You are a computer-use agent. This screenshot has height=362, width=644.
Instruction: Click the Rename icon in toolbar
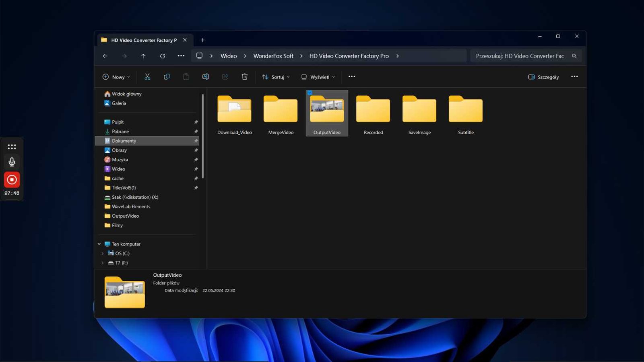pos(206,77)
